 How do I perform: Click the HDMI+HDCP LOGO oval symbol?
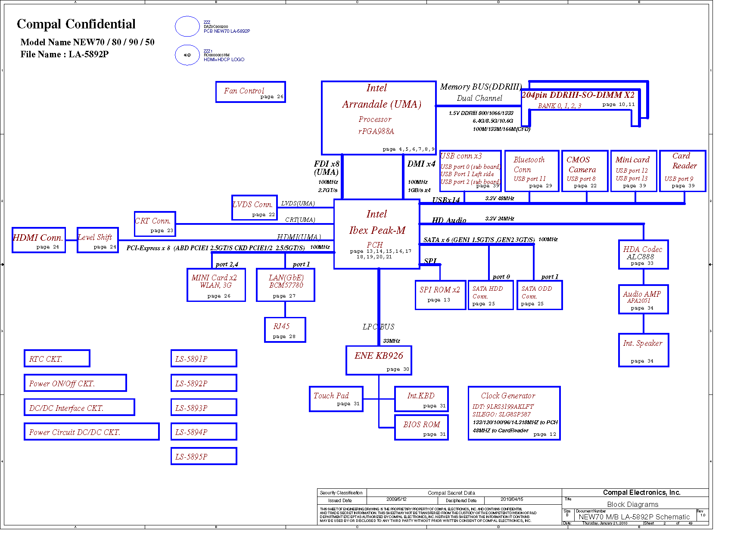pyautogui.click(x=187, y=55)
